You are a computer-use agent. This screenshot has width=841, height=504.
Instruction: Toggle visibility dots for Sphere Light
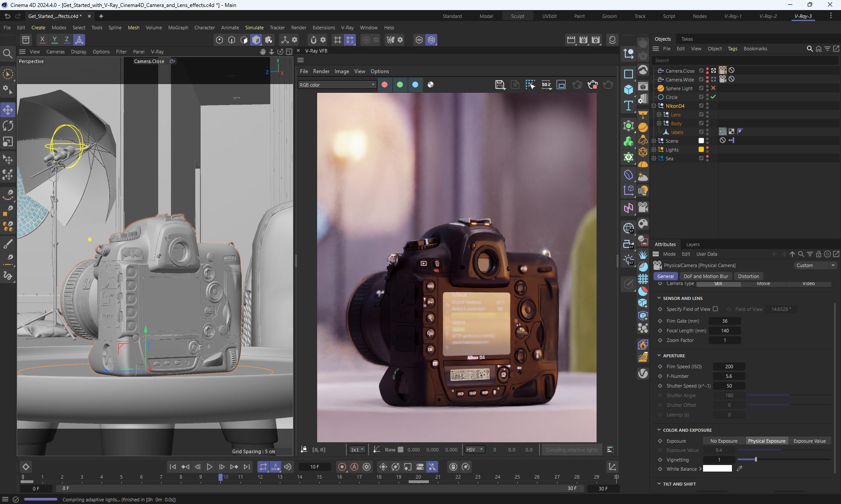(x=707, y=88)
